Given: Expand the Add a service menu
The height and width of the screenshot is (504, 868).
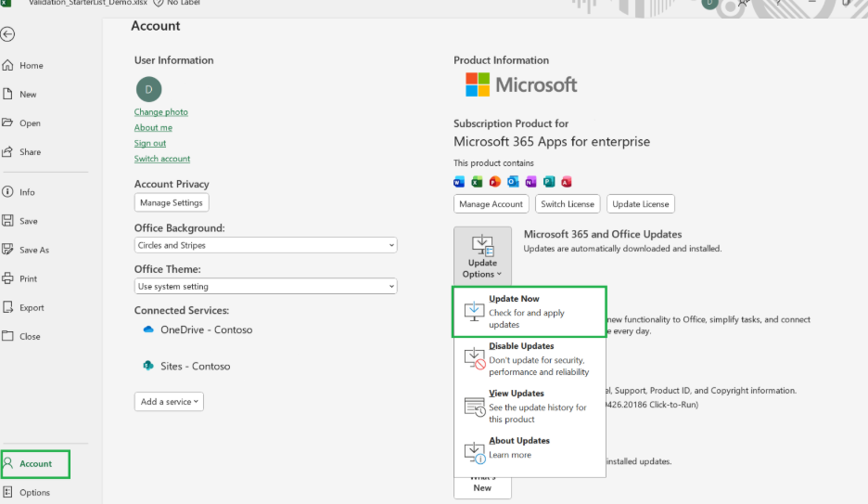Looking at the screenshot, I should pyautogui.click(x=169, y=402).
